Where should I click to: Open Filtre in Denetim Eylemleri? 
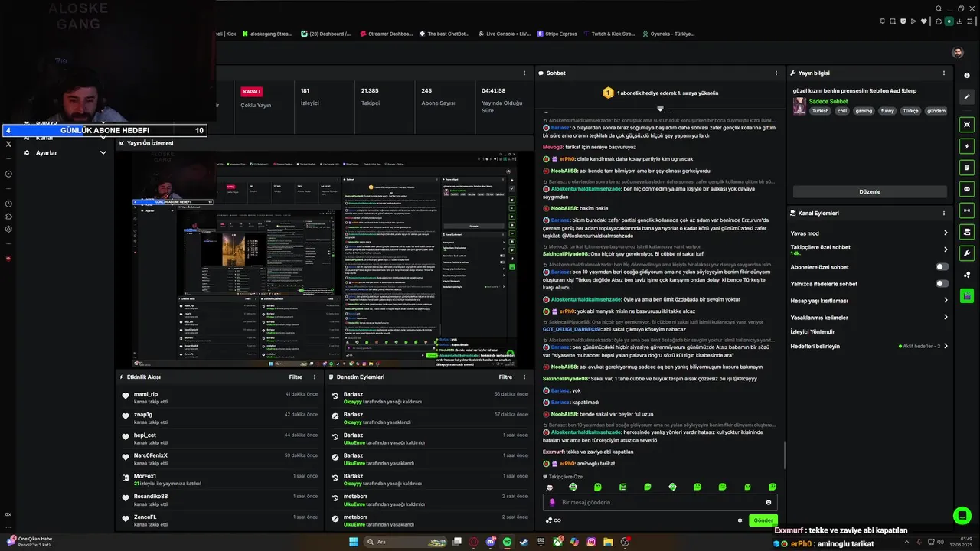[x=505, y=377]
